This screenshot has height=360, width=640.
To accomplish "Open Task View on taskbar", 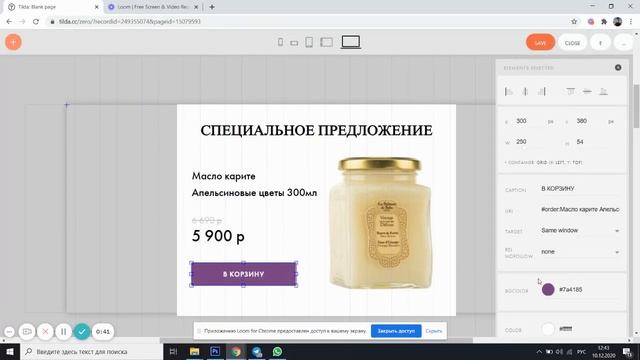I will (x=173, y=351).
